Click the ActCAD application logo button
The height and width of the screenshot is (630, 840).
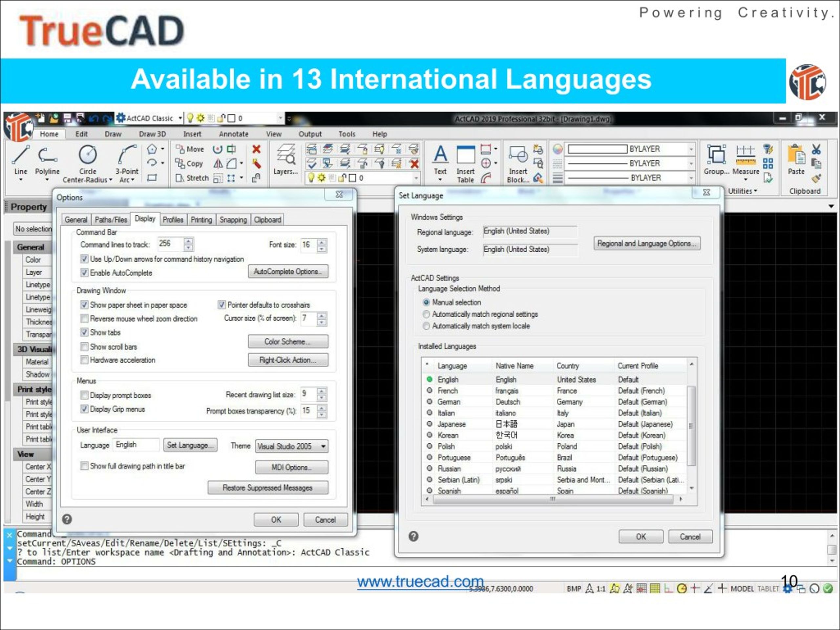tap(18, 127)
